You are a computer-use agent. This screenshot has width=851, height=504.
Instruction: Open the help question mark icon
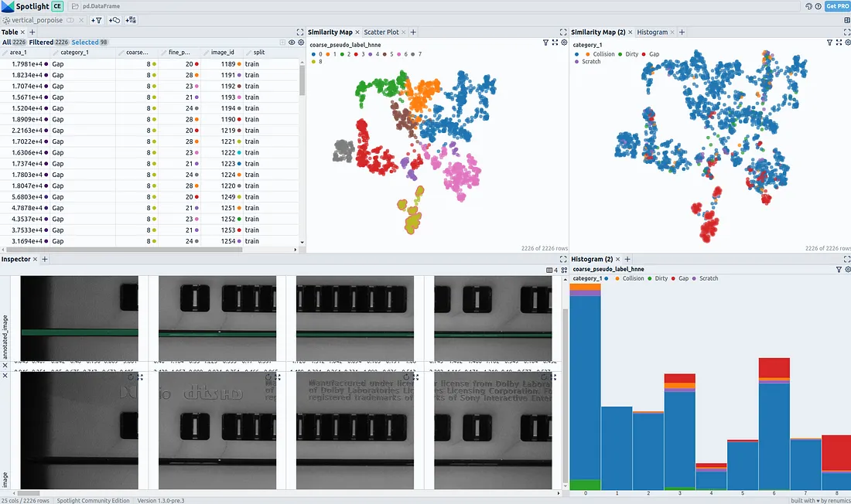[818, 6]
